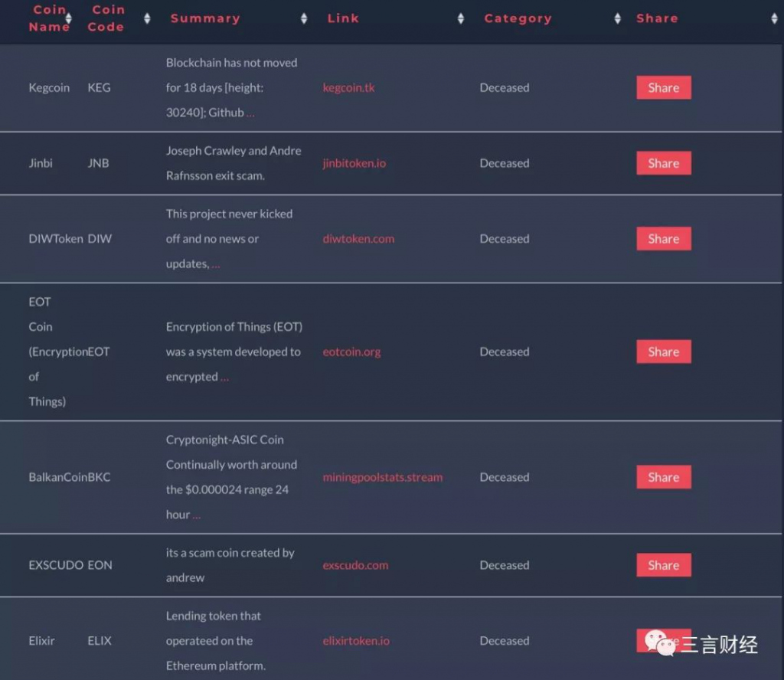Image resolution: width=784 pixels, height=680 pixels.
Task: Share the Kegcoin entry
Action: (x=663, y=87)
